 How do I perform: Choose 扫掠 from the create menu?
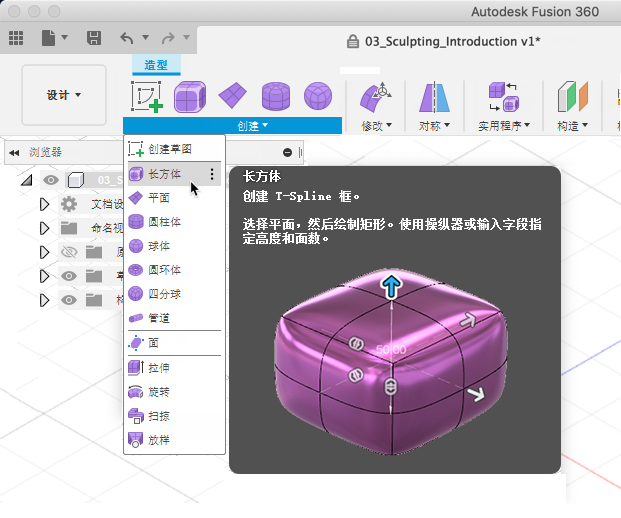(174, 416)
